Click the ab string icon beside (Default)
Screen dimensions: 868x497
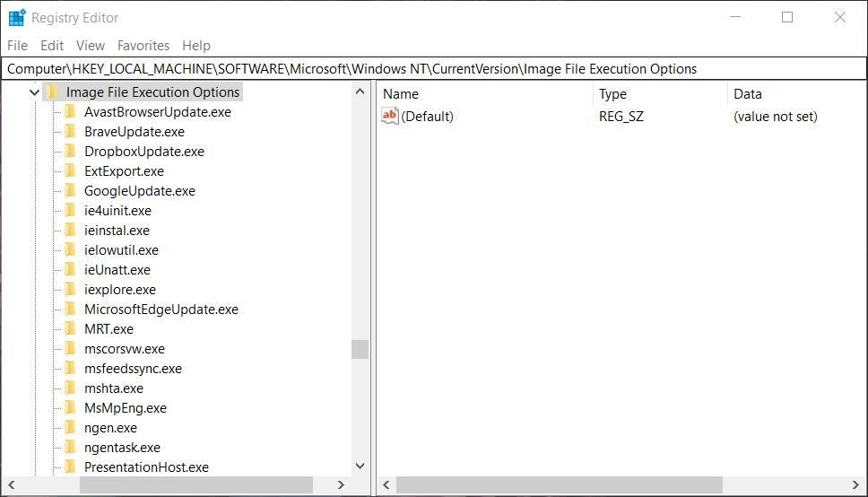pyautogui.click(x=390, y=116)
